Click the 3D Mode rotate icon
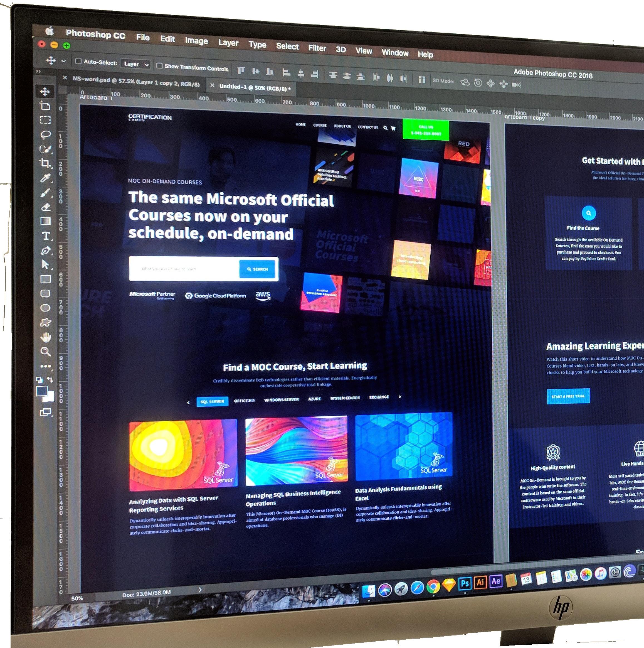 (x=465, y=82)
